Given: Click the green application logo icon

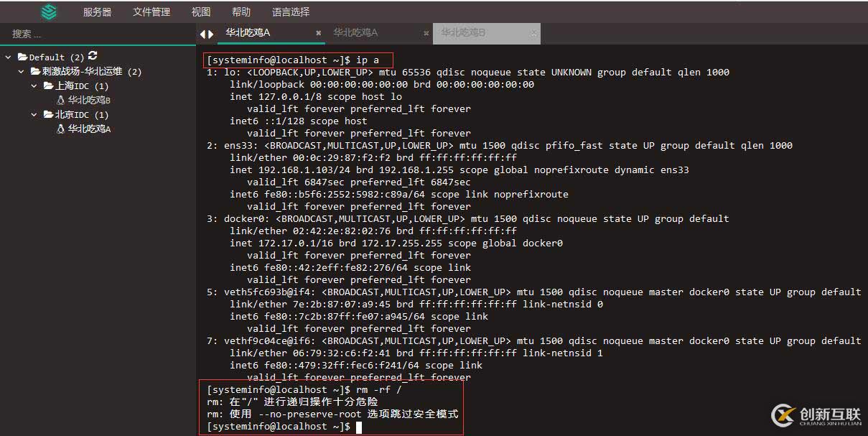Looking at the screenshot, I should [x=48, y=11].
